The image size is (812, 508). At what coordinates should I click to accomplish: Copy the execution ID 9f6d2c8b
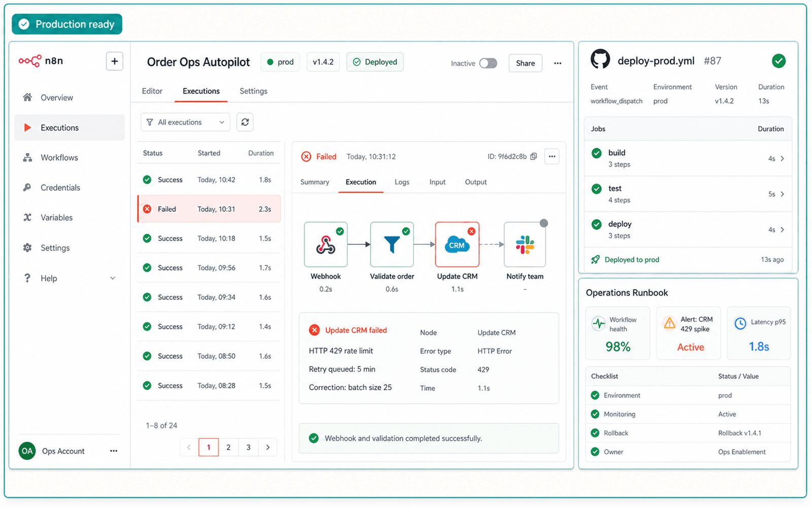click(x=533, y=156)
